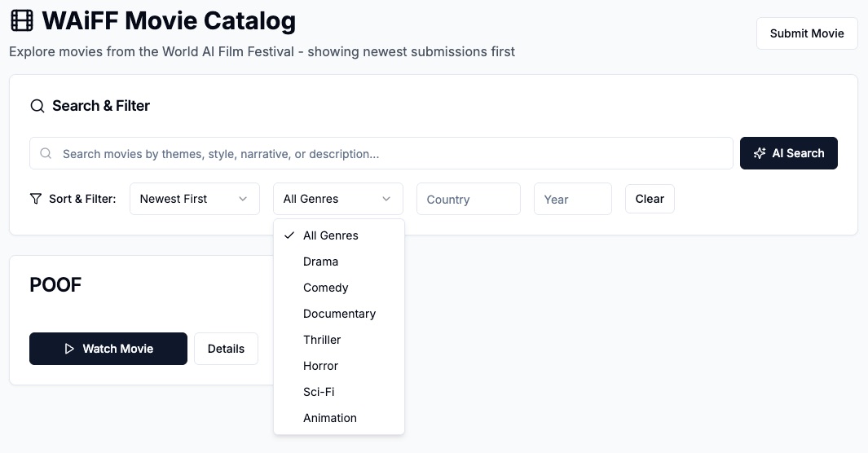This screenshot has height=453, width=868.
Task: Click the sparkle icon on AI Search
Action: click(760, 153)
